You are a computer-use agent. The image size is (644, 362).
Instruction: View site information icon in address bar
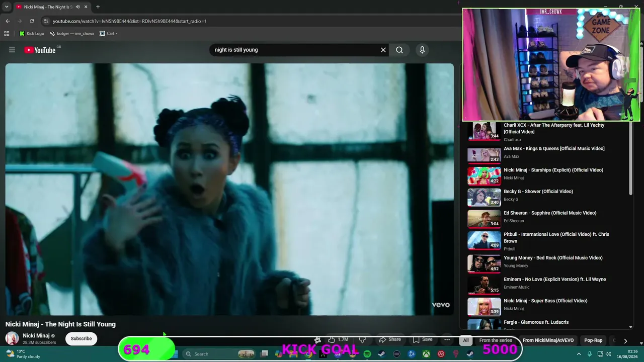click(x=46, y=21)
